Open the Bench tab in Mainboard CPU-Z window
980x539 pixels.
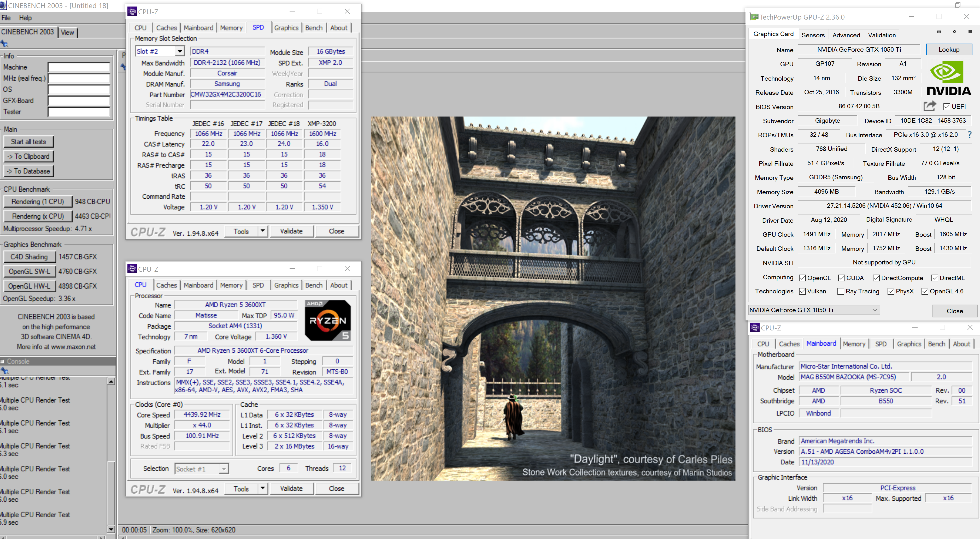936,344
